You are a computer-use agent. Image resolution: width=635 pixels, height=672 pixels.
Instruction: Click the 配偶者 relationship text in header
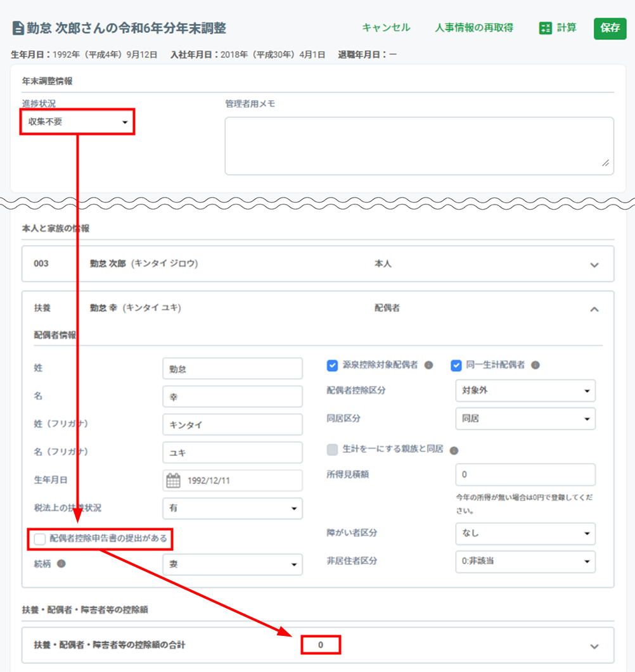point(387,308)
